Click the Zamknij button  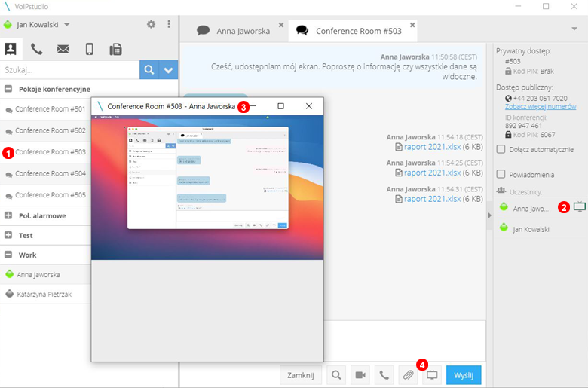coord(300,375)
